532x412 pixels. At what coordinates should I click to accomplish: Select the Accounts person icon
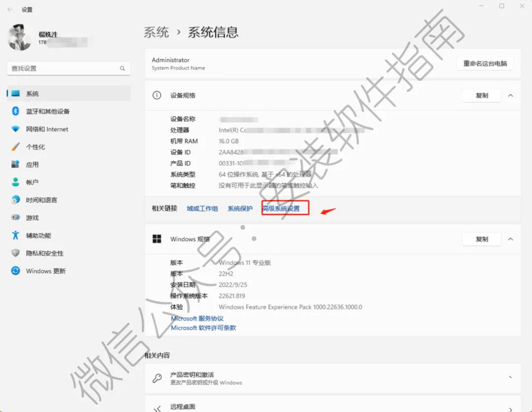pos(16,182)
